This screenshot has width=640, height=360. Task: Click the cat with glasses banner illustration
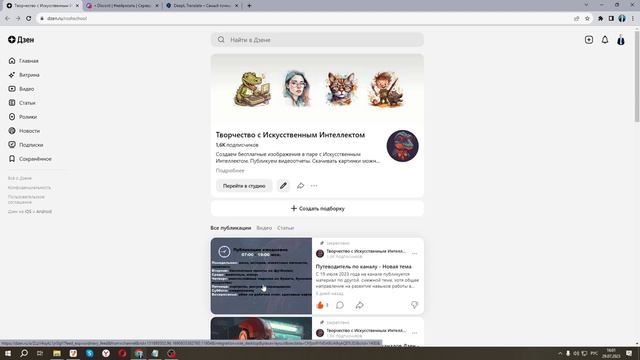[342, 88]
